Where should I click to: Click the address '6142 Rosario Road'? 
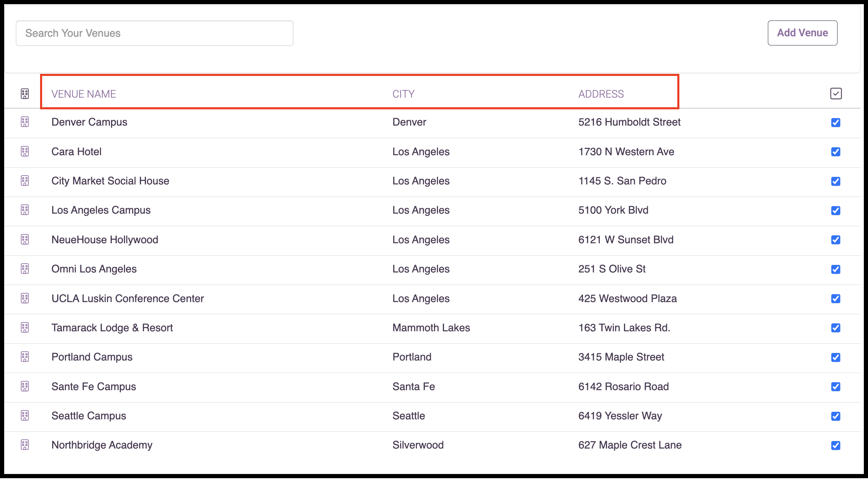623,386
